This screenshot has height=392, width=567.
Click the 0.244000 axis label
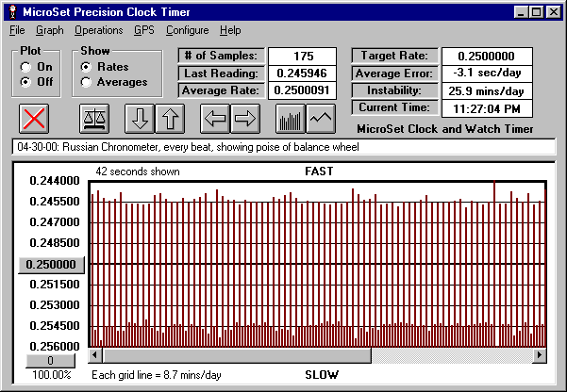tap(55, 181)
